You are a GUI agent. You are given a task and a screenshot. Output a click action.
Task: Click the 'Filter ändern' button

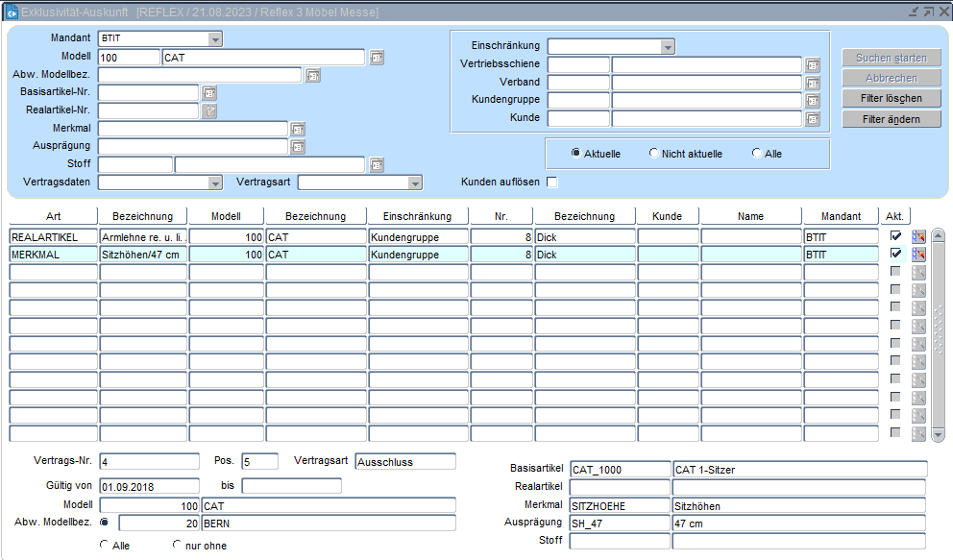pyautogui.click(x=892, y=119)
